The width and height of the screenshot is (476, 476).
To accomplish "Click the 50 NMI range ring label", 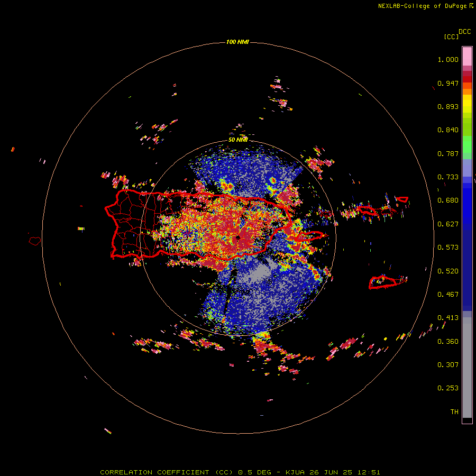I will pos(238,140).
